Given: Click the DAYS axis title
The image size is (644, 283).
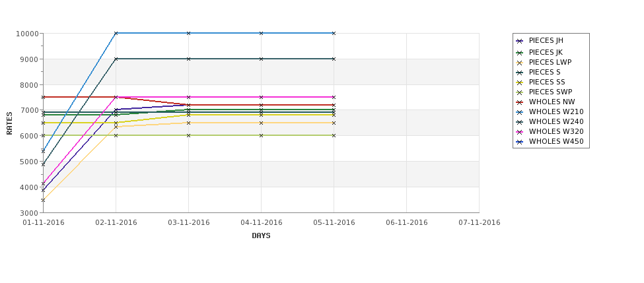Looking at the screenshot, I should coord(261,236).
